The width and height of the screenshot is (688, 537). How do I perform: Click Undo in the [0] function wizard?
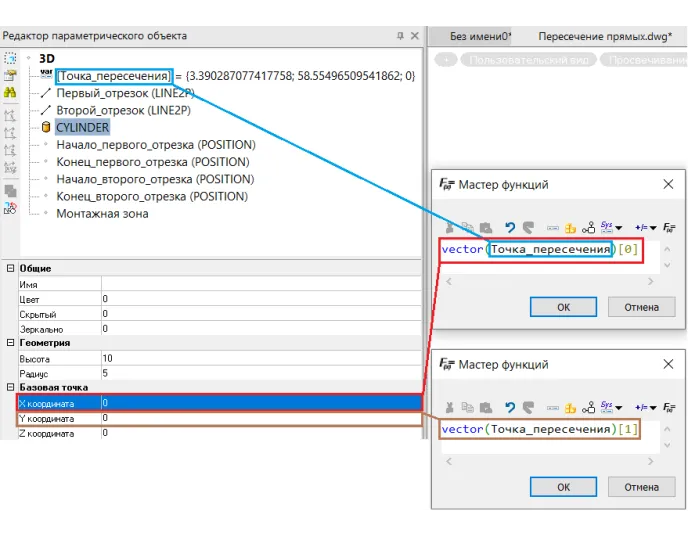[509, 227]
